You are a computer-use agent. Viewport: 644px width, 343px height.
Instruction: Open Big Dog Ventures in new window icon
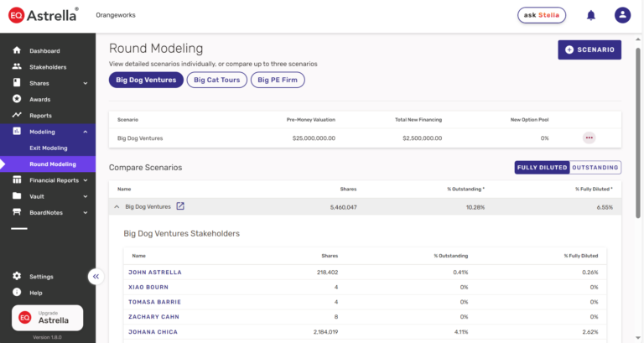point(180,206)
